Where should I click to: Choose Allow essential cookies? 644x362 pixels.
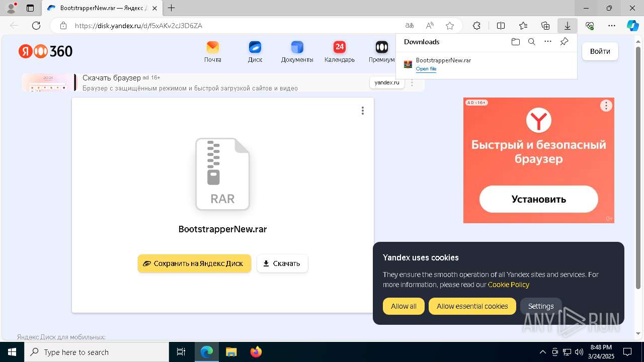click(x=472, y=306)
